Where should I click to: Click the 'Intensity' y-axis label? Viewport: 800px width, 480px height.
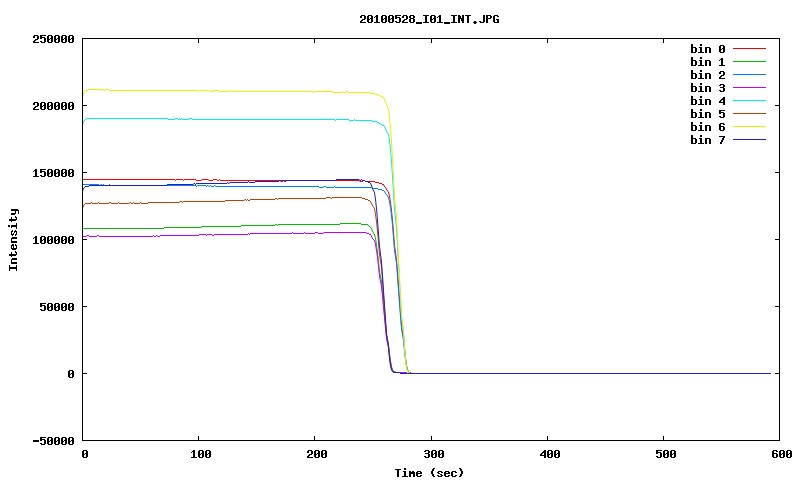click(13, 239)
